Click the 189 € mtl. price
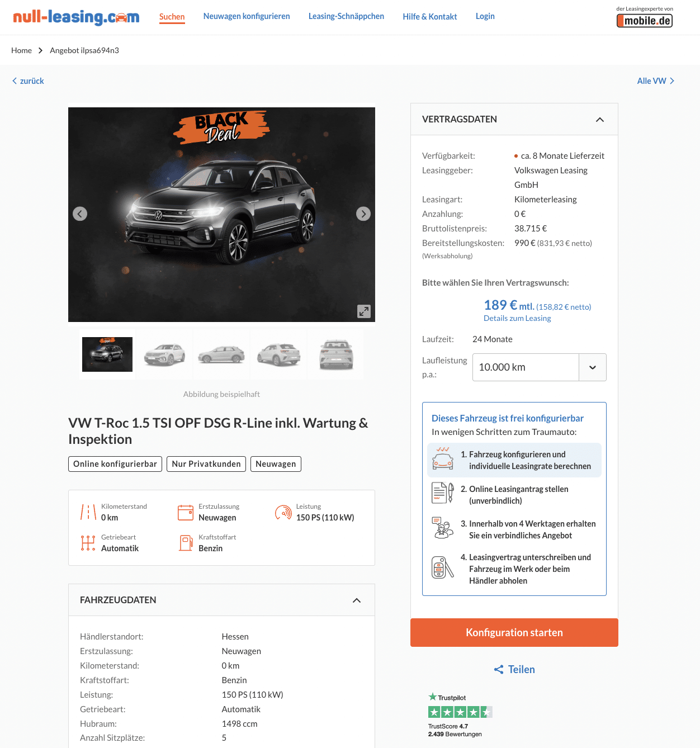 pos(509,305)
